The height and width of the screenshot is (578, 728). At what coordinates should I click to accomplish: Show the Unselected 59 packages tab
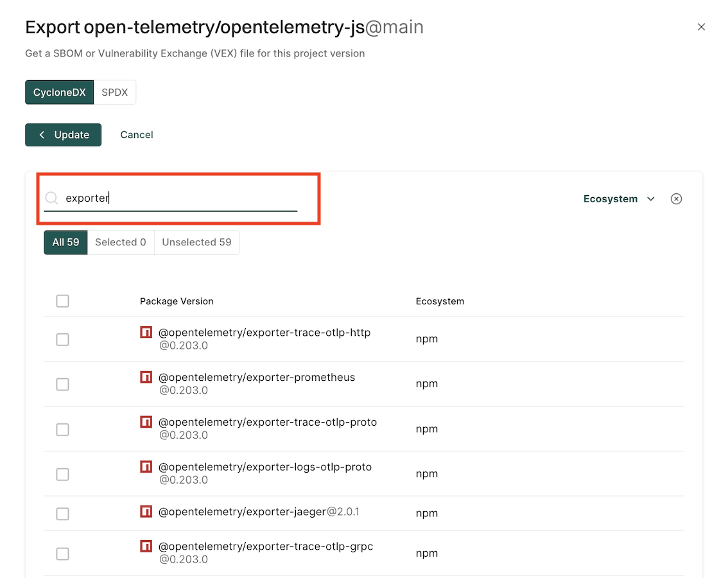[x=196, y=243]
